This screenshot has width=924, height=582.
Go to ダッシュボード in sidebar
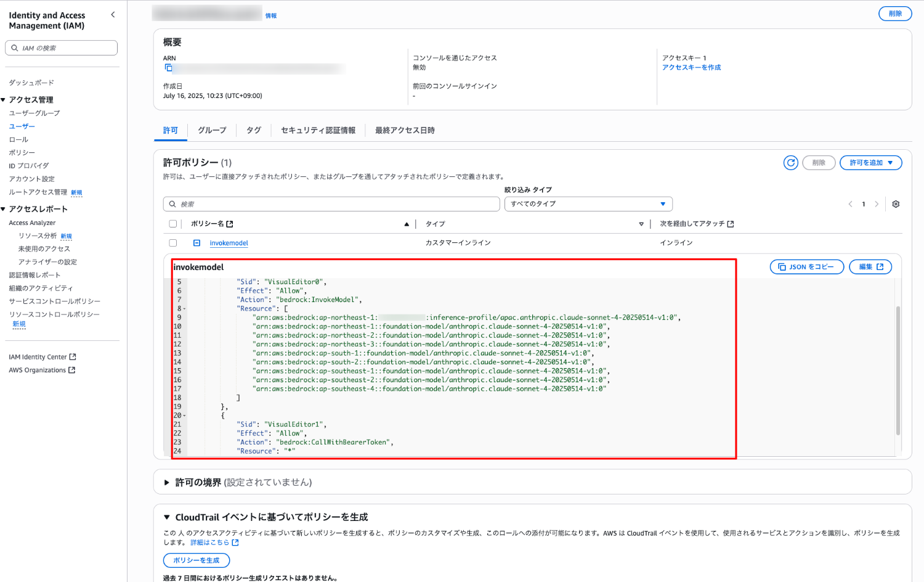pos(31,83)
